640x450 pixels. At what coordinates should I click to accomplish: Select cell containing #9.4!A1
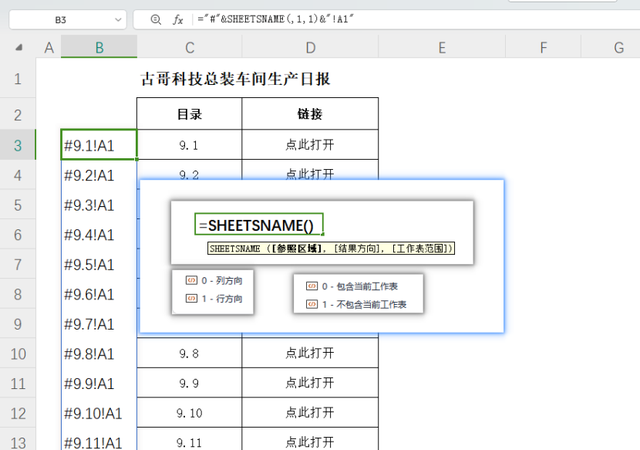[99, 235]
